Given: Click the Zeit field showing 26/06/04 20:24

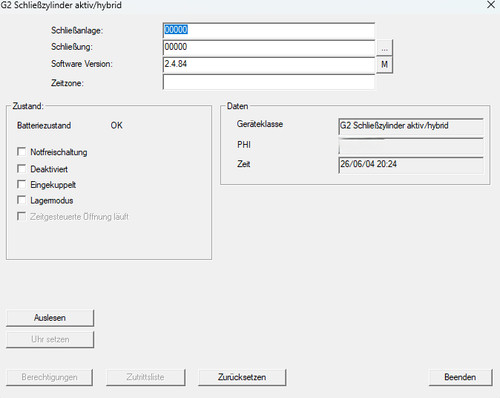Looking at the screenshot, I should tap(411, 165).
